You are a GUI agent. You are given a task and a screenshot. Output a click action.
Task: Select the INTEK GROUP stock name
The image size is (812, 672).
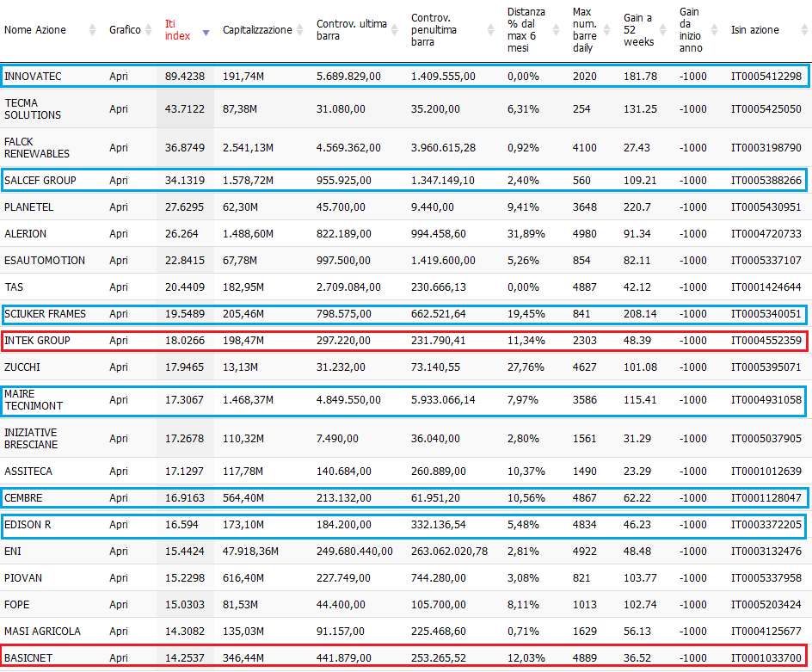37,341
